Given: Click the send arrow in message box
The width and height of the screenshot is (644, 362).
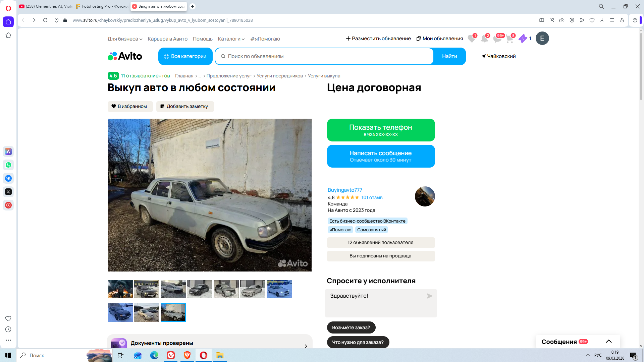Looking at the screenshot, I should pyautogui.click(x=429, y=296).
